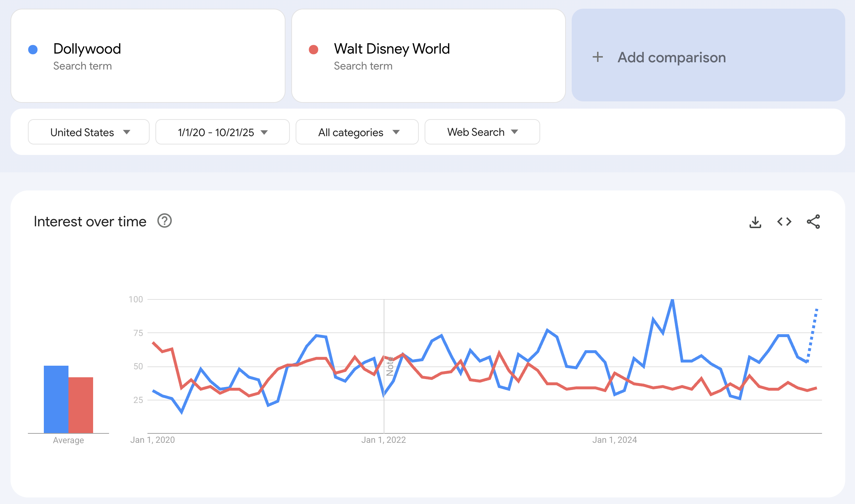855x504 pixels.
Task: Open the All categories dropdown
Action: (357, 132)
